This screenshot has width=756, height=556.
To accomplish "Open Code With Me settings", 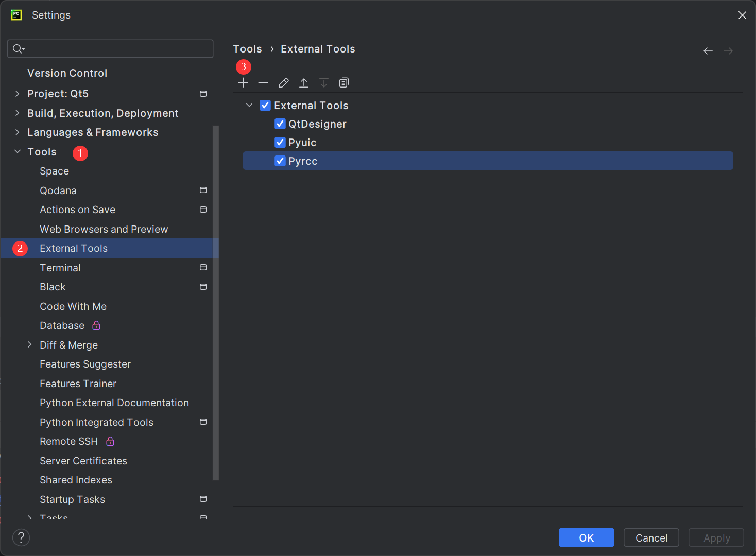I will [73, 306].
